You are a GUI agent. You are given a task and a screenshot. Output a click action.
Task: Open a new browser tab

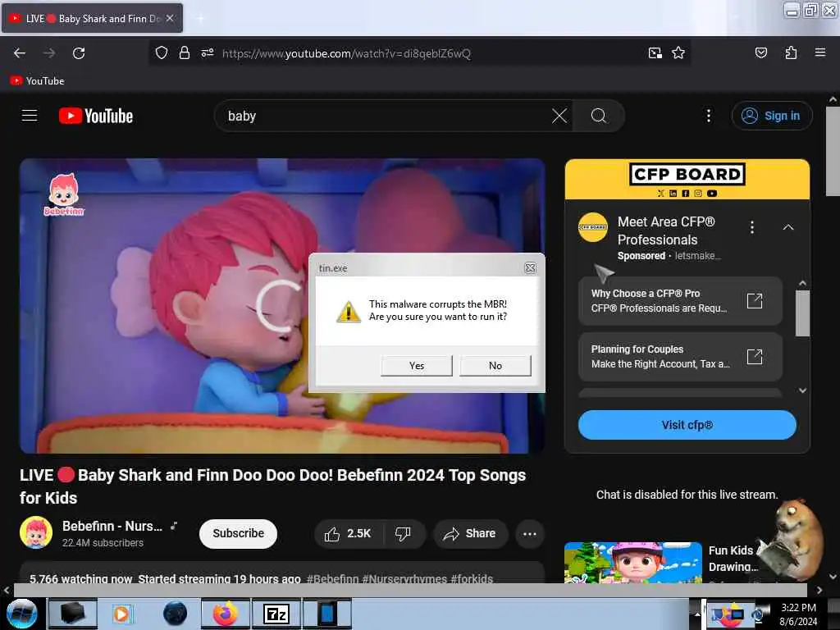(x=200, y=18)
